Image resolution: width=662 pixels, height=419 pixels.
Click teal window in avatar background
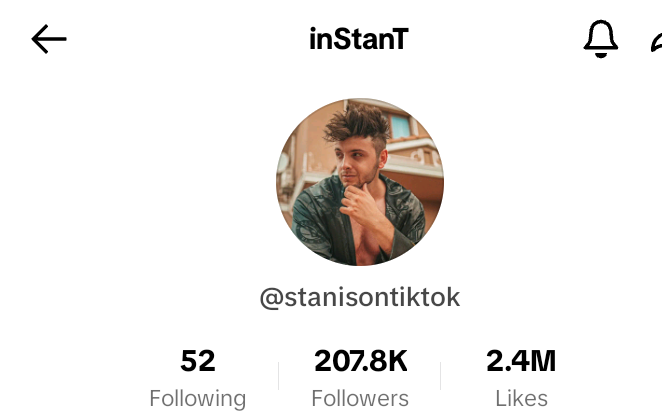pyautogui.click(x=400, y=126)
